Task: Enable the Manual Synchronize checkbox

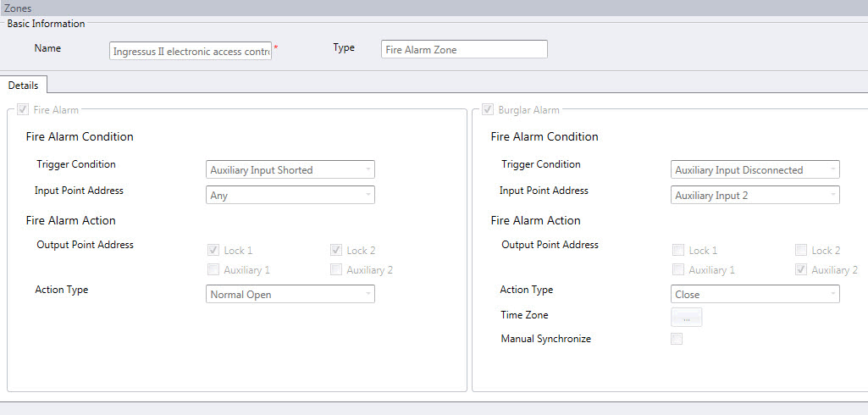Action: click(677, 340)
